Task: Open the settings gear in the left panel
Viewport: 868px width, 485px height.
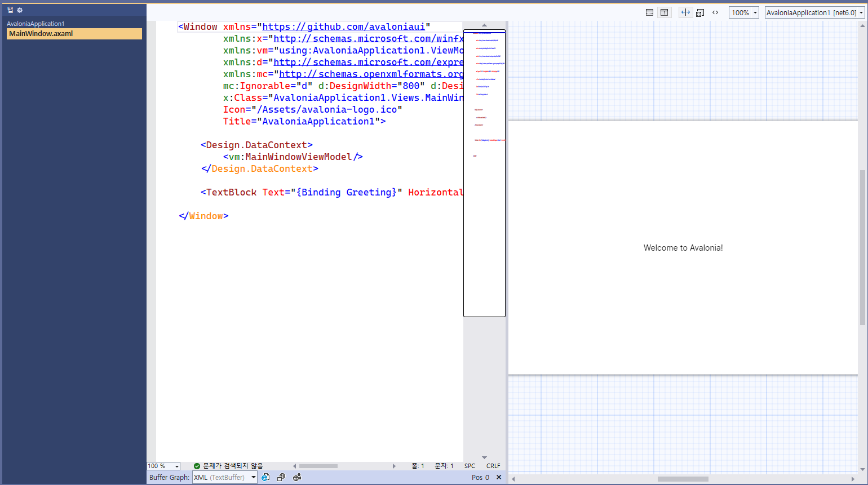Action: click(x=19, y=10)
